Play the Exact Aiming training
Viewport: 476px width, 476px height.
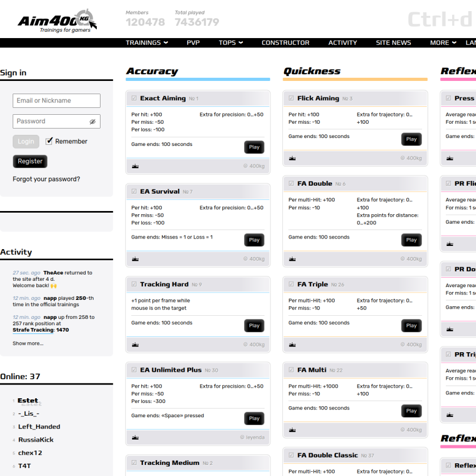254,147
